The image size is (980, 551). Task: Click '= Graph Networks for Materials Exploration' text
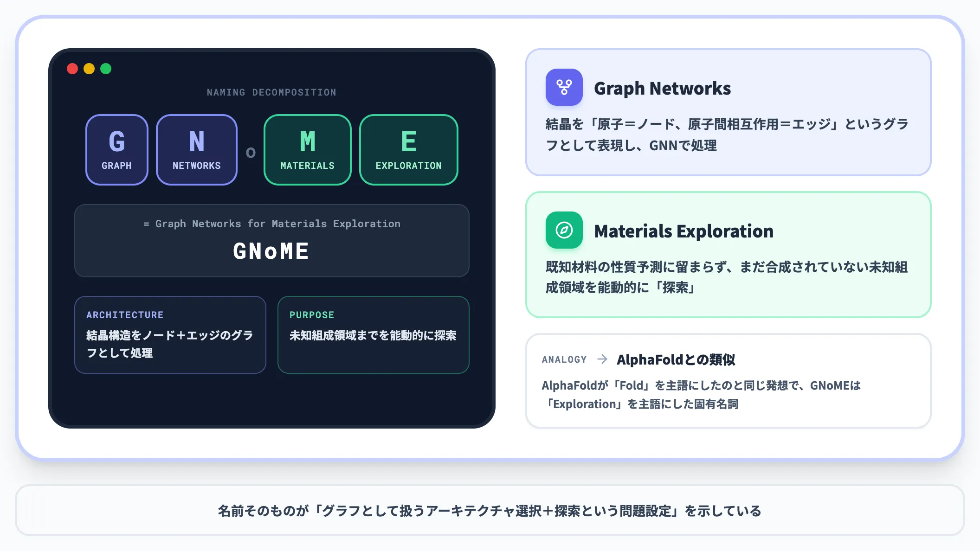tap(271, 224)
